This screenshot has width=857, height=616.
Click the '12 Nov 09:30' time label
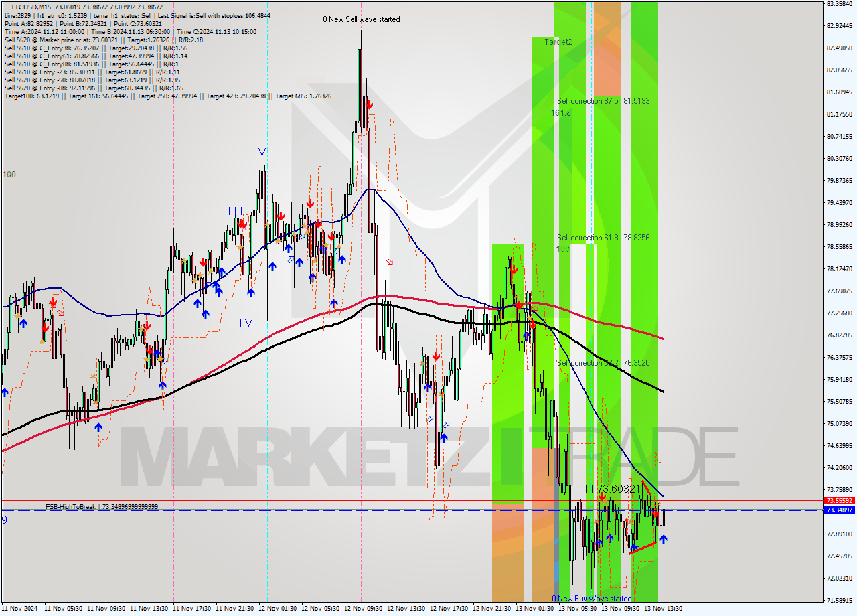coord(364,609)
